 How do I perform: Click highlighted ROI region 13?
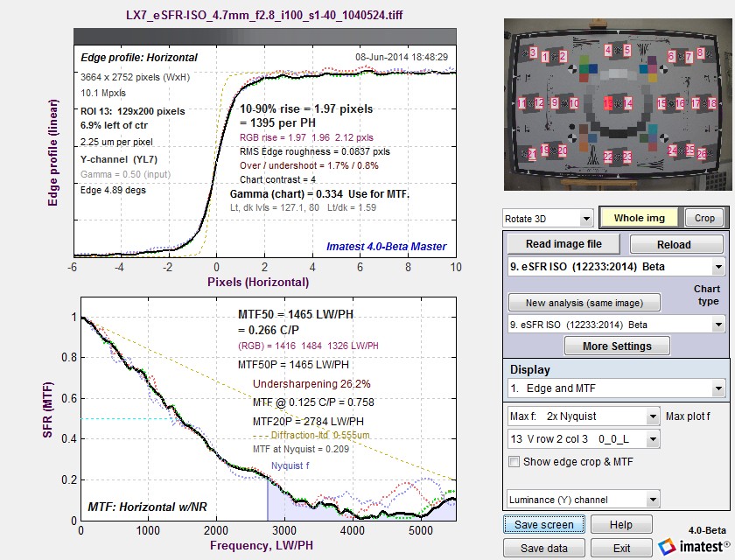click(x=608, y=103)
